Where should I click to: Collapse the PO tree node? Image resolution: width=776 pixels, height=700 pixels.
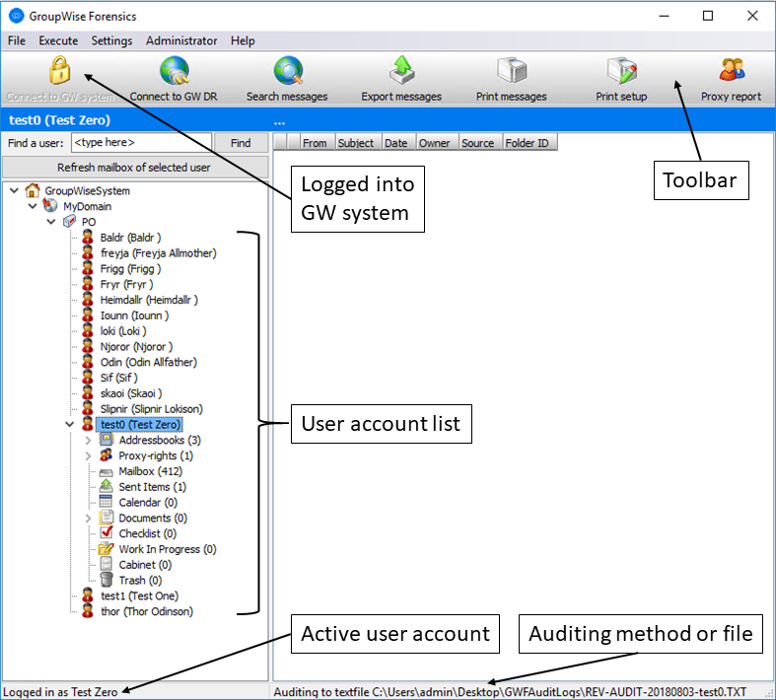pos(51,222)
